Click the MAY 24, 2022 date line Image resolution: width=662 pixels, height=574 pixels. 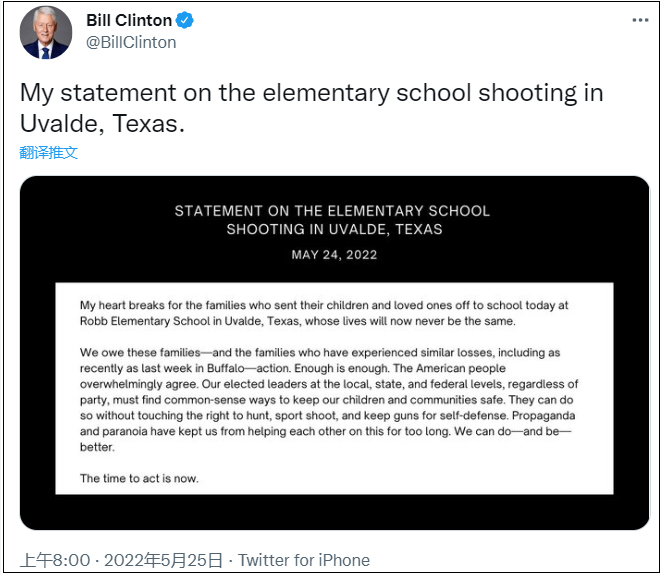[333, 255]
